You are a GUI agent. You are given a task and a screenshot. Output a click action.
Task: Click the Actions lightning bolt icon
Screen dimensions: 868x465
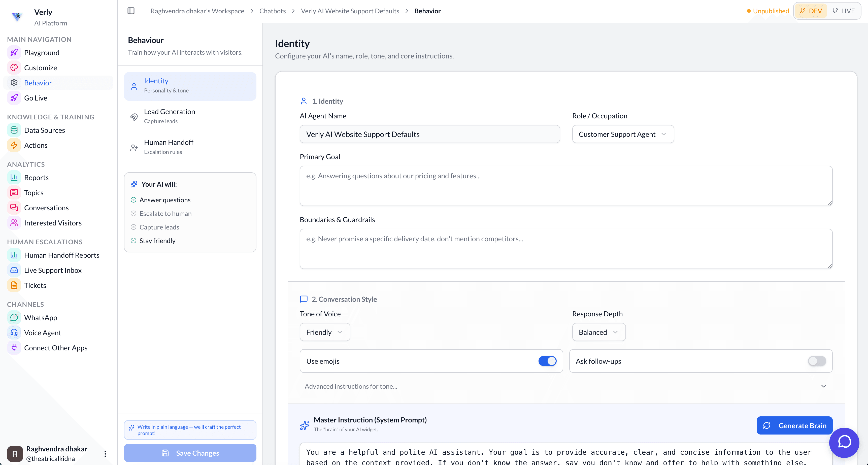[x=14, y=145]
